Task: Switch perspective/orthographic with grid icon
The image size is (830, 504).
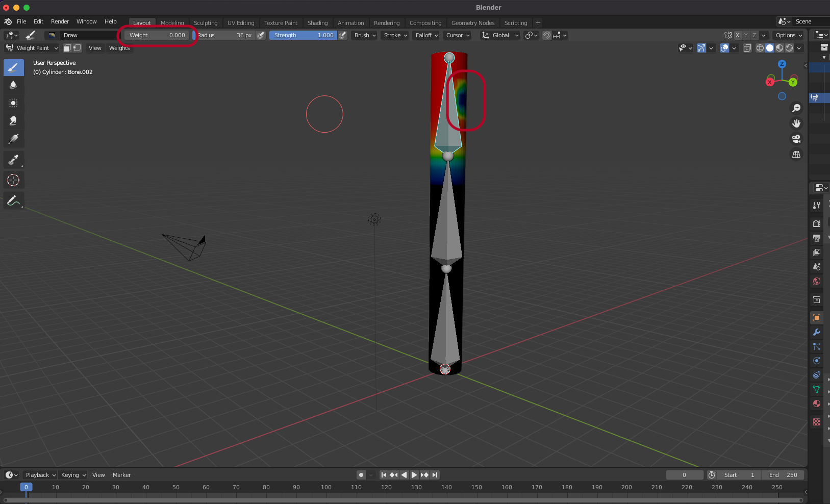Action: (x=796, y=154)
